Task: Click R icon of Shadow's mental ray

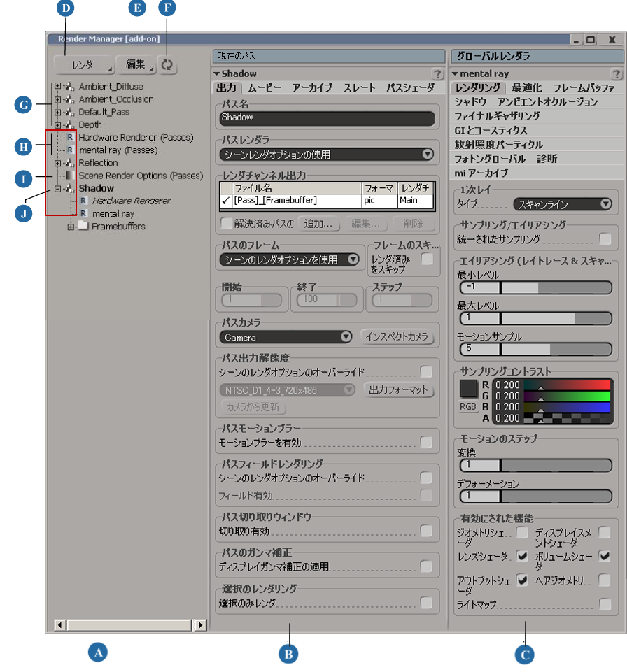Action: 84,213
